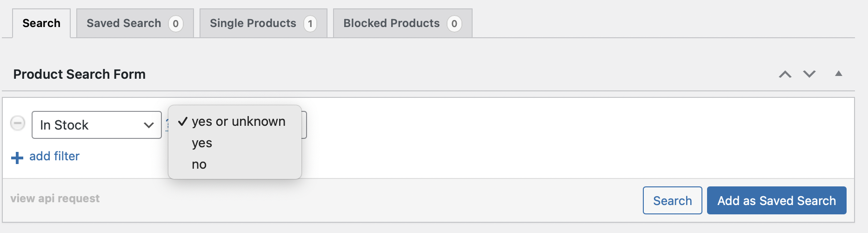Open the add filter link

(54, 156)
